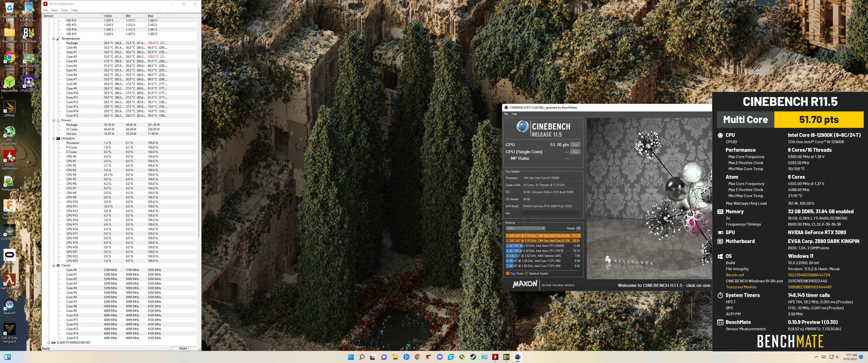This screenshot has width=868, height=363.
Task: Open Oculus desktop shortcut
Action: [x=9, y=257]
